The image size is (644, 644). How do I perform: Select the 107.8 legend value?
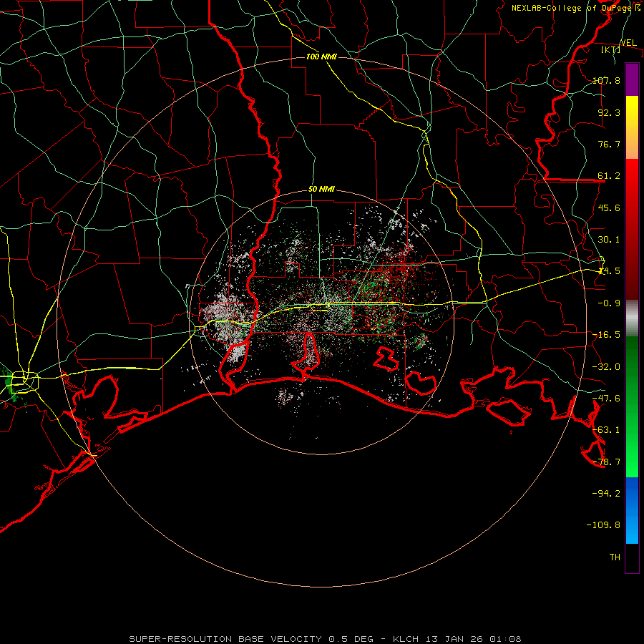606,80
